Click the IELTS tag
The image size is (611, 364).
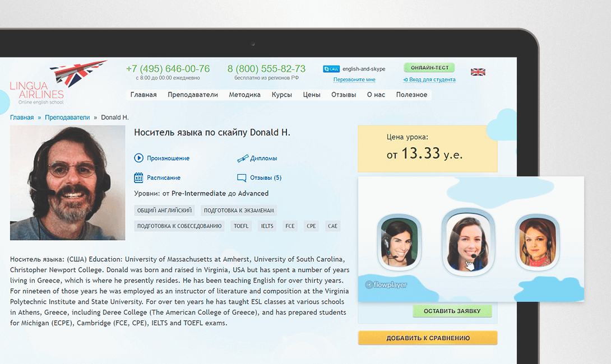[267, 226]
